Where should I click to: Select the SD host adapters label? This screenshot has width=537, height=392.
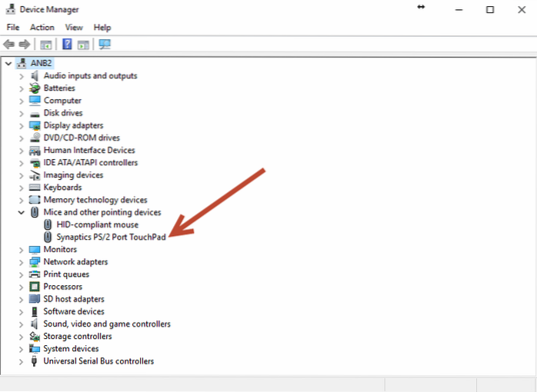pos(74,299)
